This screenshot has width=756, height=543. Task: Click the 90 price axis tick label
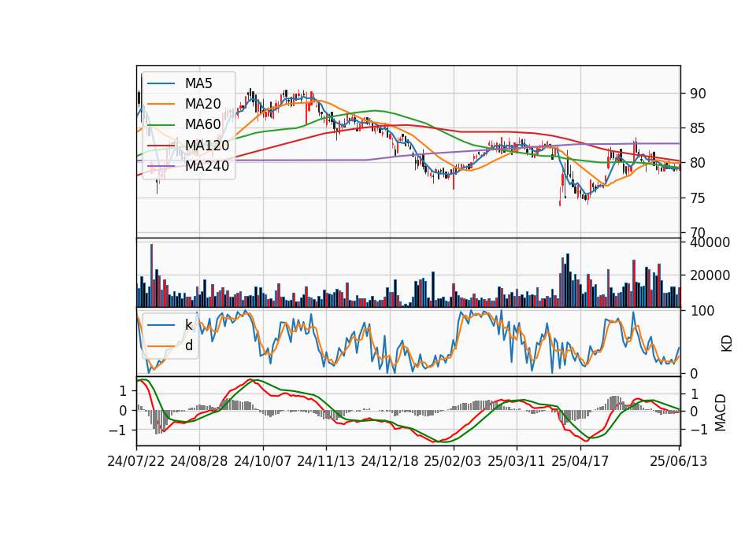[x=698, y=94]
